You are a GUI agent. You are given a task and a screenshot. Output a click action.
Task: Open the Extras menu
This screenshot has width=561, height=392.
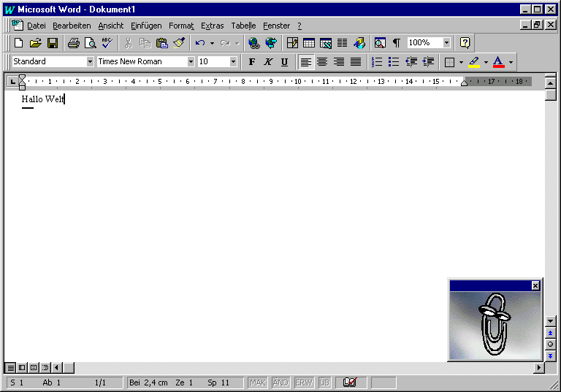coord(212,26)
